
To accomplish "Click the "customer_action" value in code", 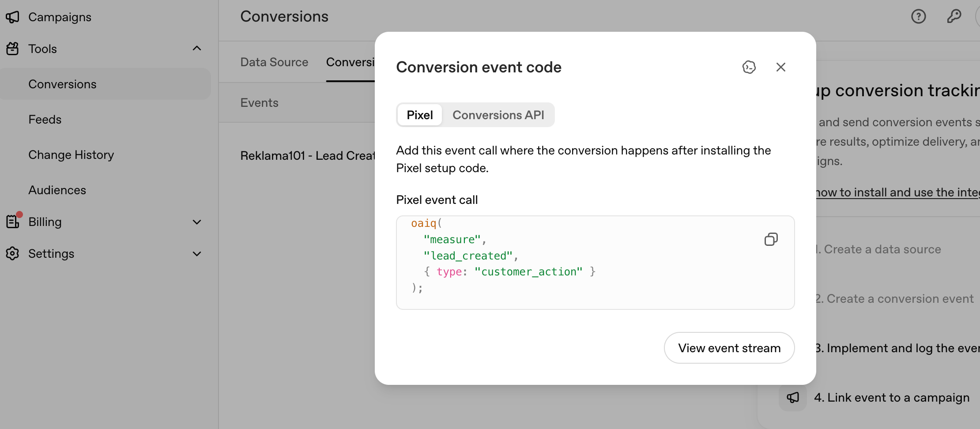I will click(528, 271).
